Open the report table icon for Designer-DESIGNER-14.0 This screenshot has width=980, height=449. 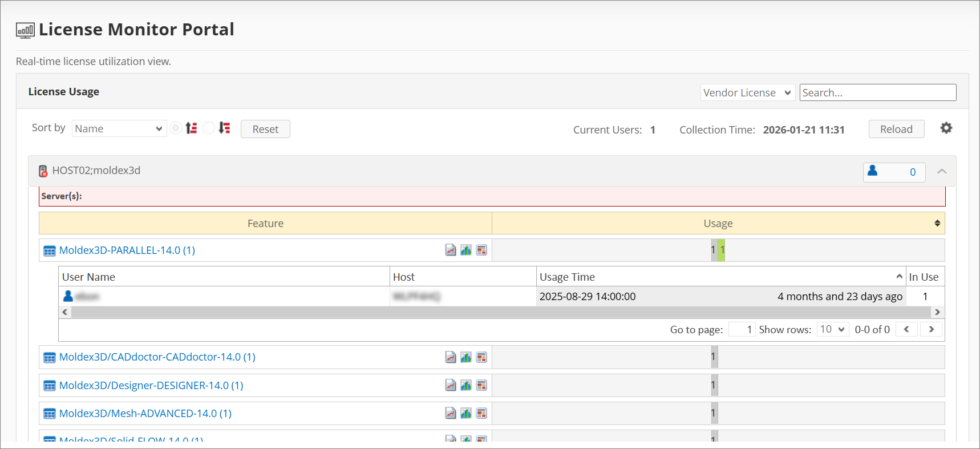[481, 385]
